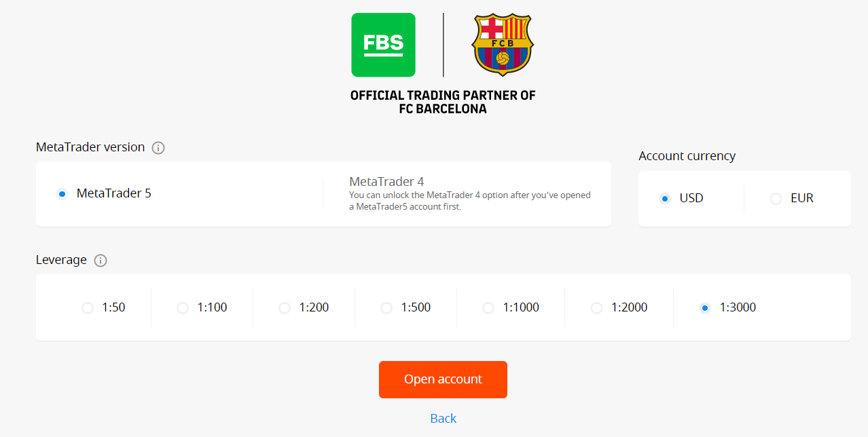
Task: Select 1:50 leverage
Action: [x=87, y=307]
